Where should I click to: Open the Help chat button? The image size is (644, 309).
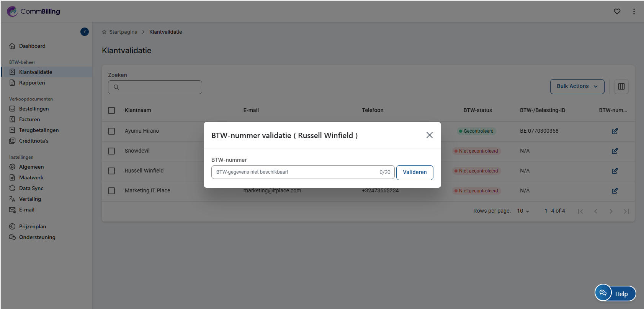click(615, 293)
